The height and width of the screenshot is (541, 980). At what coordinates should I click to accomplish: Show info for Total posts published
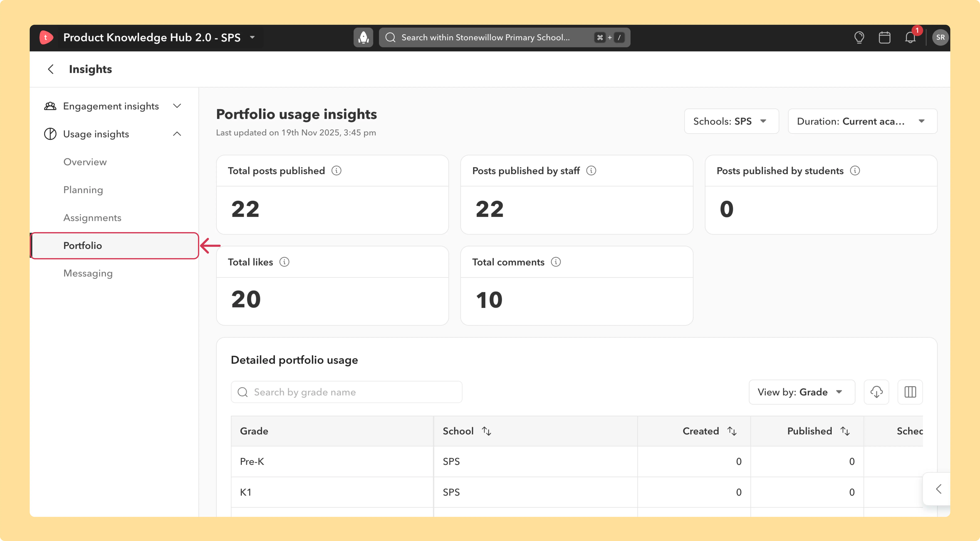[x=336, y=171]
